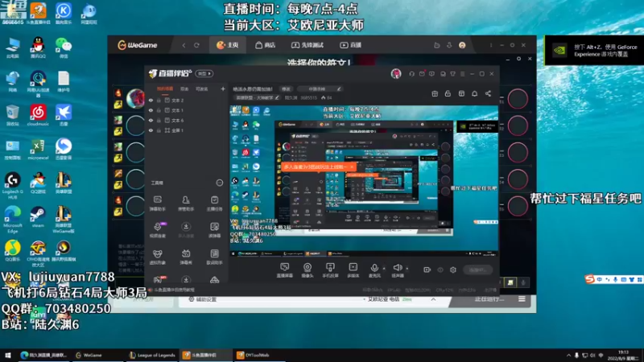Lock the 文本 2 source layer
Viewport: 644px width, 362px height.
(x=159, y=100)
